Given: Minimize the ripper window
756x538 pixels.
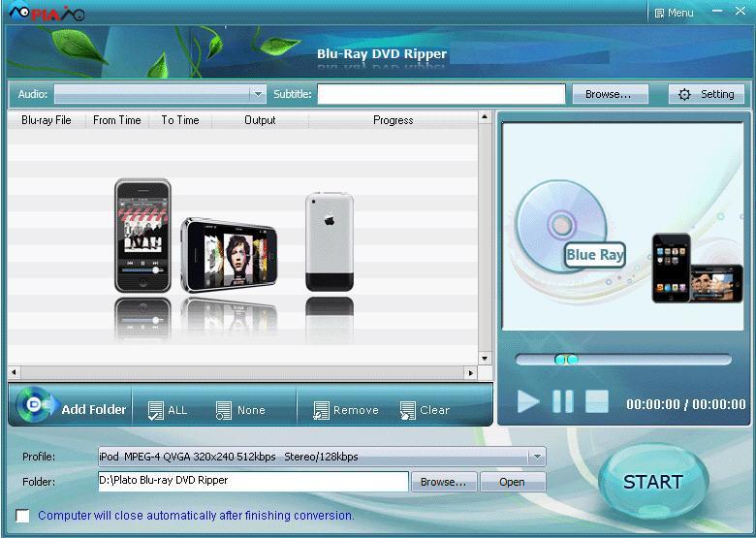Looking at the screenshot, I should point(717,11).
